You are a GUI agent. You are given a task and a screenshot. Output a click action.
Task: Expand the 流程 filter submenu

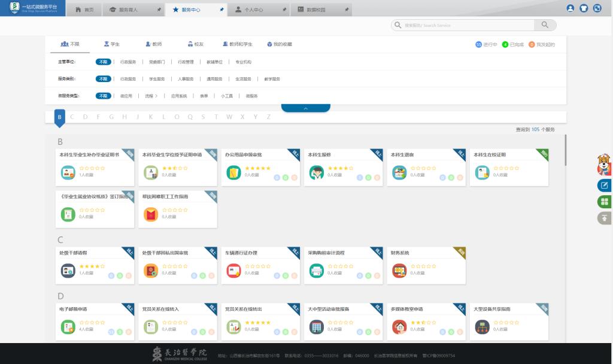point(151,96)
